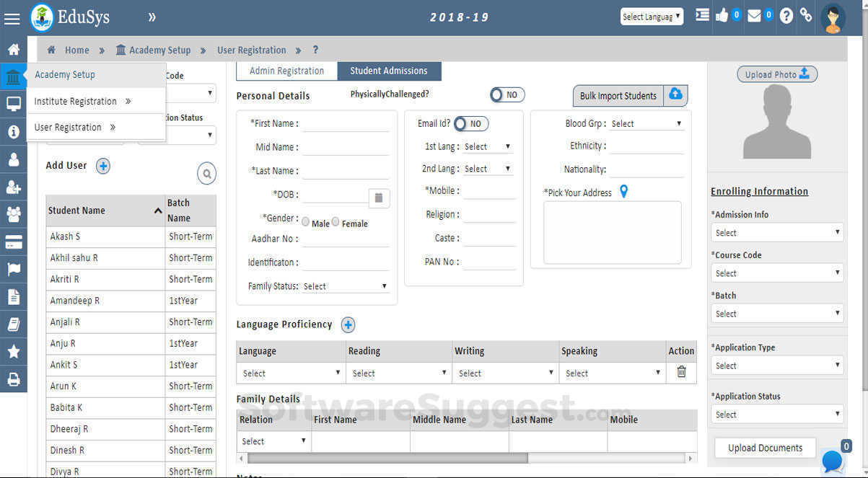Click the cloud upload icon
The image size is (868, 478).
tap(675, 95)
